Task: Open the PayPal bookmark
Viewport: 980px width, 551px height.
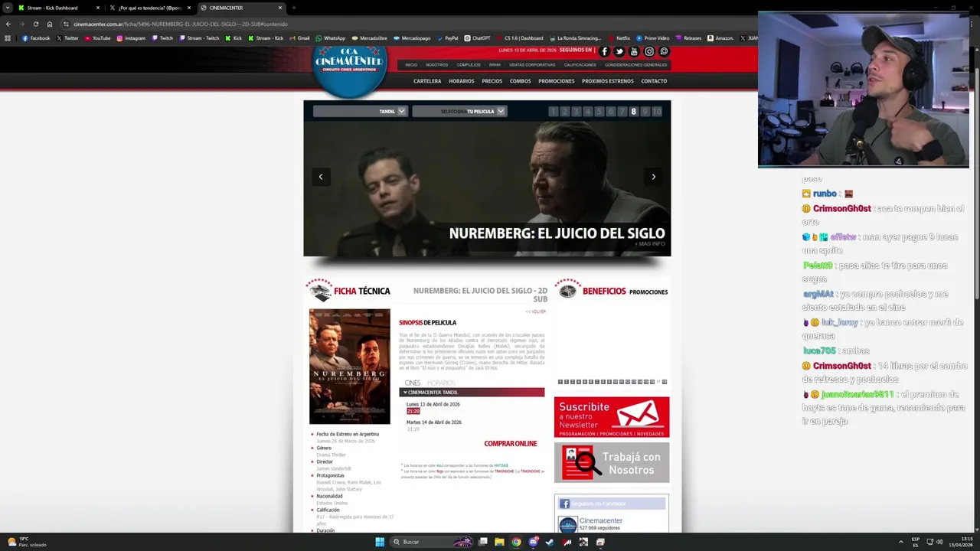Action: tap(447, 38)
